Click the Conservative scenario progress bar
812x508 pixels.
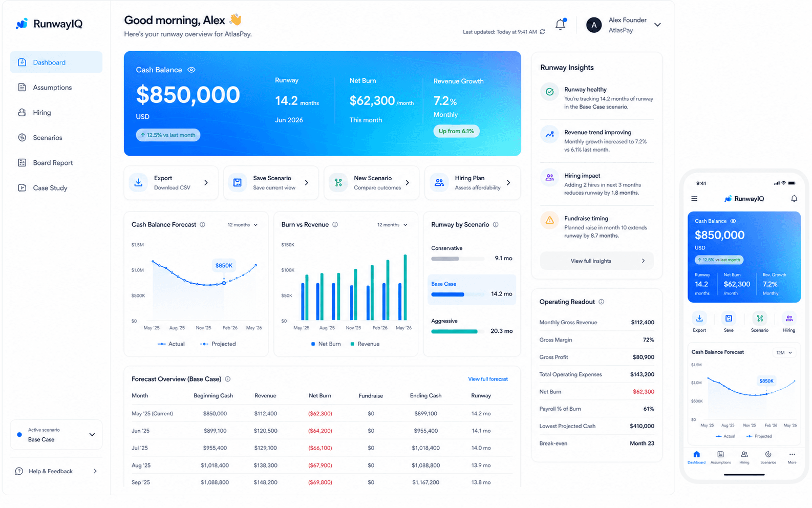[458, 259]
